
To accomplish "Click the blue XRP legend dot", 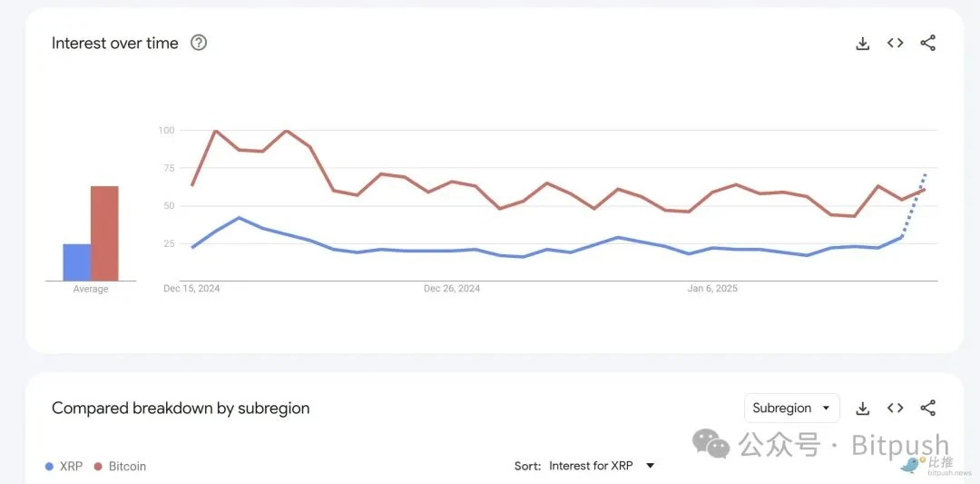I will tap(49, 467).
